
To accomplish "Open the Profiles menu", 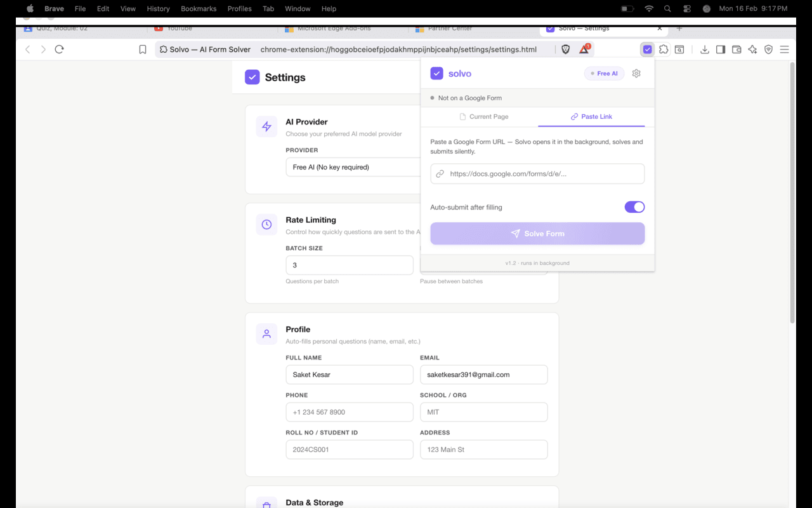I will (240, 9).
